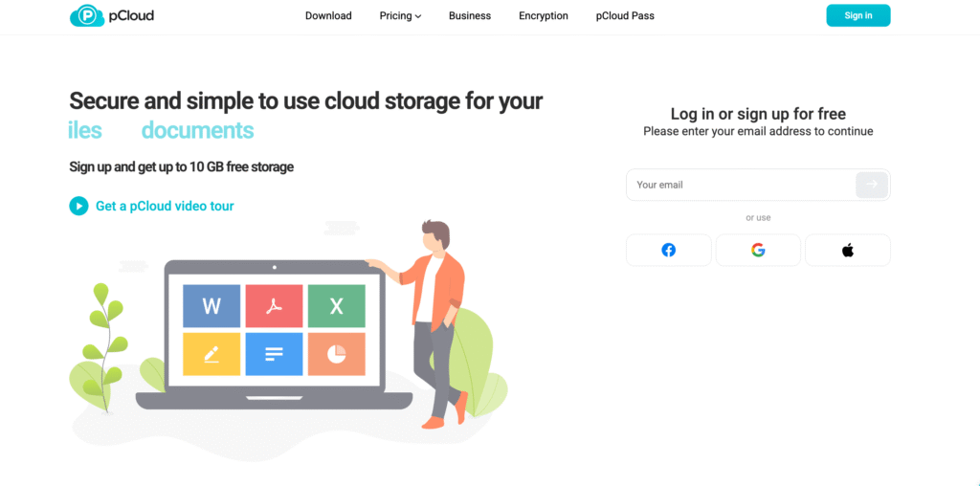Image resolution: width=980 pixels, height=486 pixels.
Task: Click the orange pie chart tile
Action: [x=336, y=354]
